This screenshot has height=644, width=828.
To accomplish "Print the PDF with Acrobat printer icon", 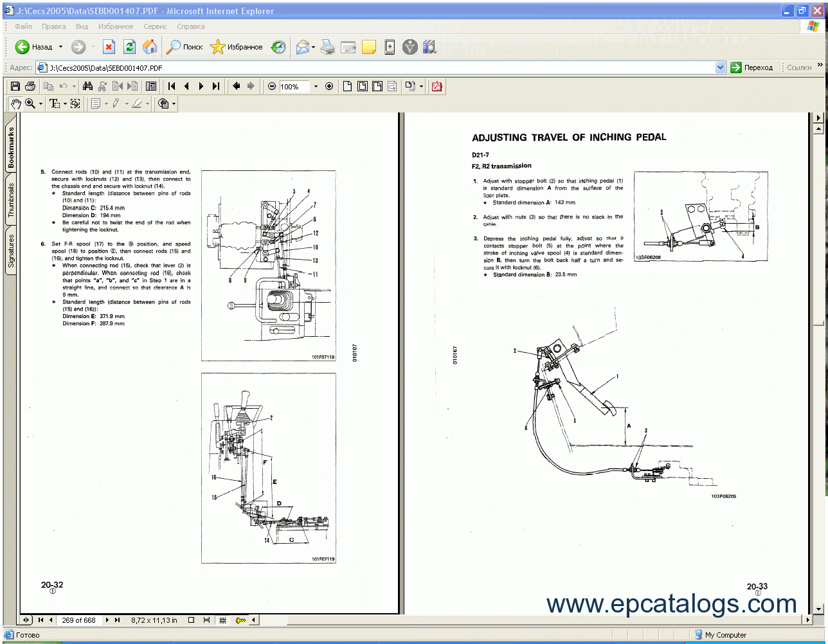I will 30,86.
